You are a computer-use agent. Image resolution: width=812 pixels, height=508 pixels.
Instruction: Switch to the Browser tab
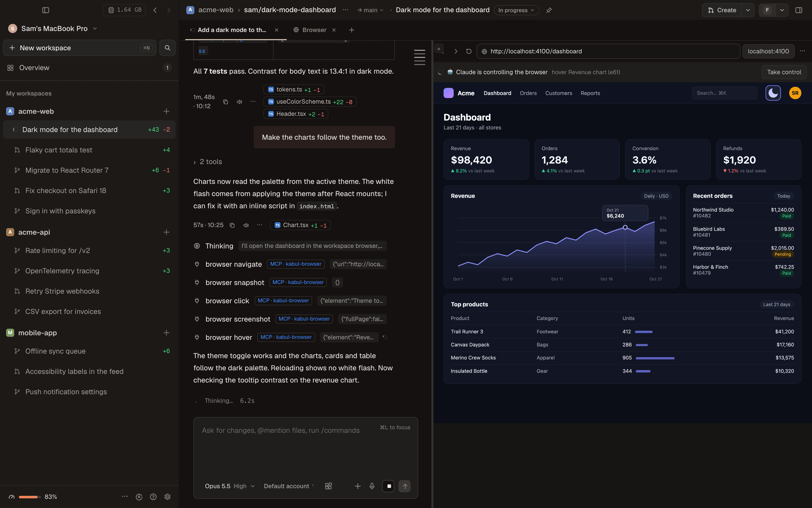click(x=314, y=30)
